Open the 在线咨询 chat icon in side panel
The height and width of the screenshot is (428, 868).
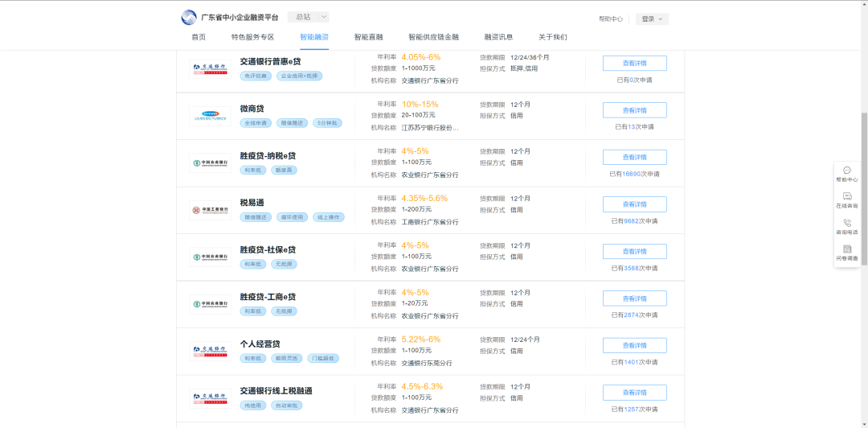(x=847, y=196)
